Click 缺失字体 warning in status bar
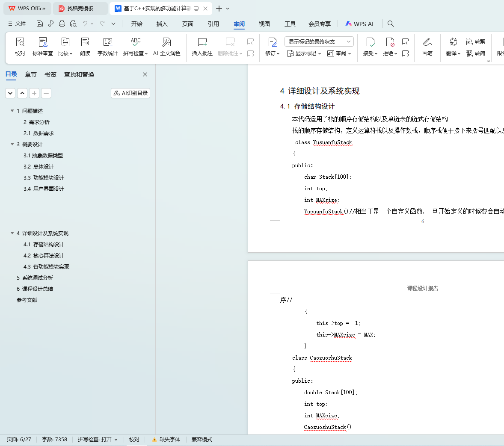Viewport: 504px width, 446px height. [x=166, y=440]
